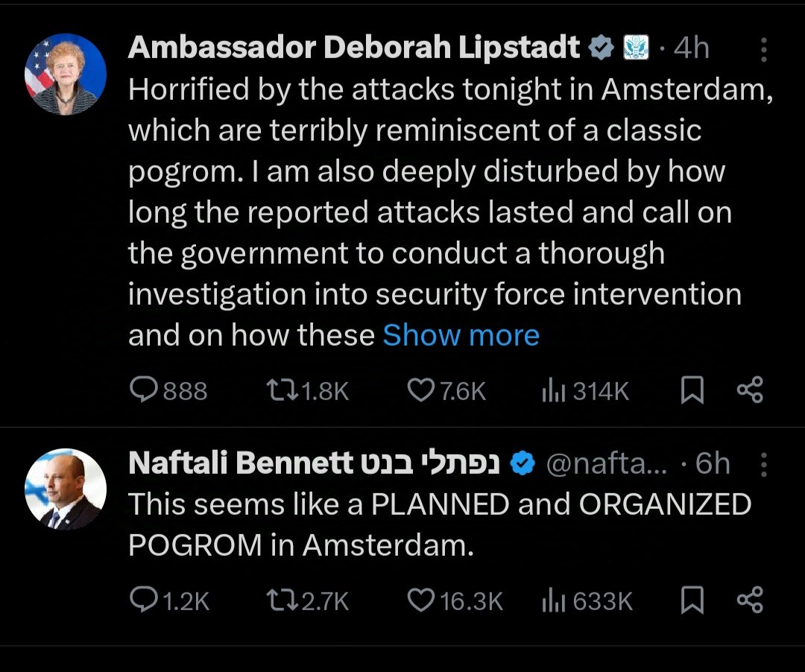This screenshot has height=672, width=805.
Task: Open more options for Bennett's tweet
Action: pyautogui.click(x=763, y=465)
